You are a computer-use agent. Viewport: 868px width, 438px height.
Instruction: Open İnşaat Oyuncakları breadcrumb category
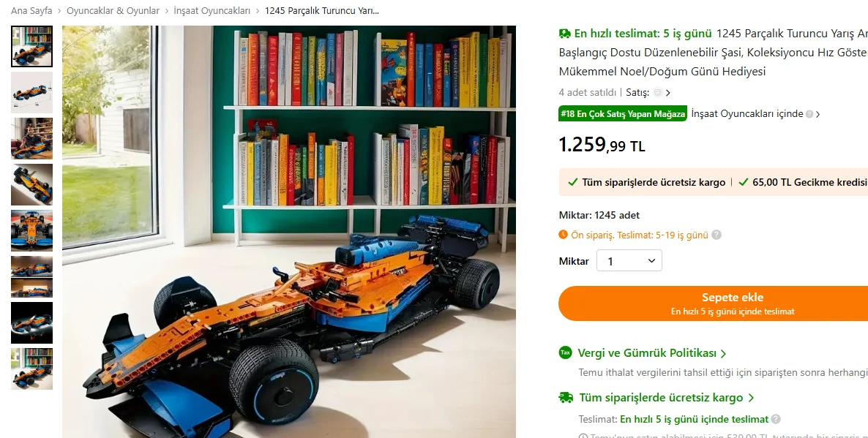click(x=212, y=10)
